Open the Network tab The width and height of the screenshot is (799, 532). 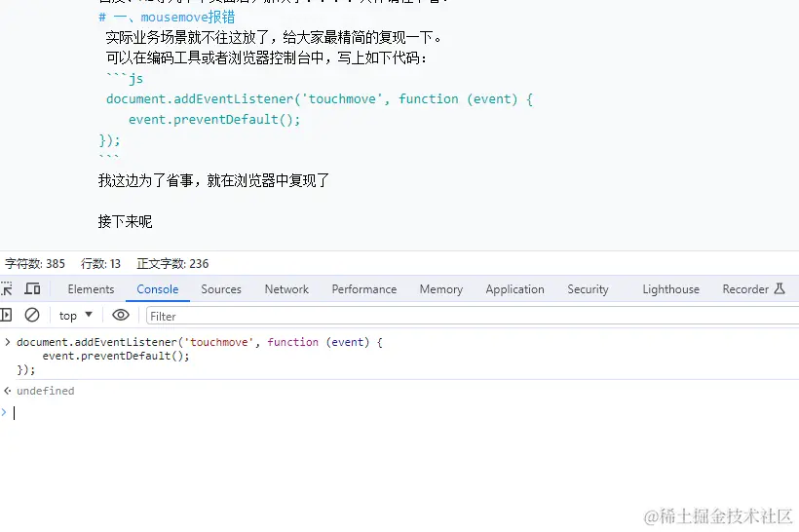tap(286, 289)
